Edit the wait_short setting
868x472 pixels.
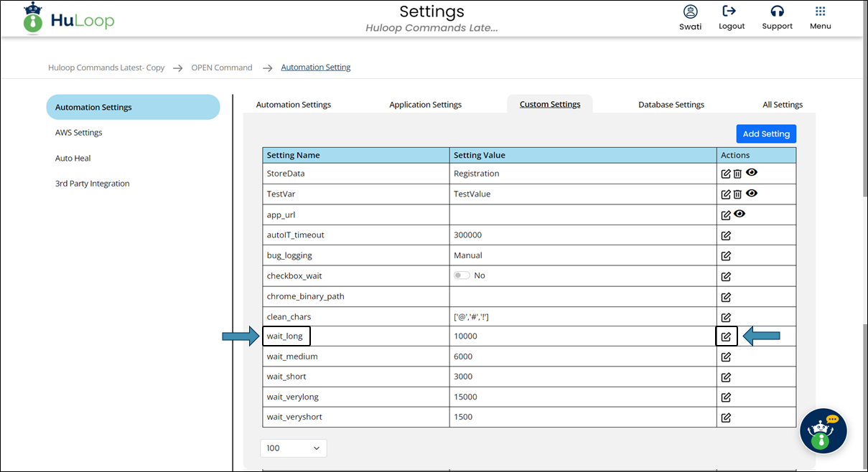pyautogui.click(x=726, y=377)
